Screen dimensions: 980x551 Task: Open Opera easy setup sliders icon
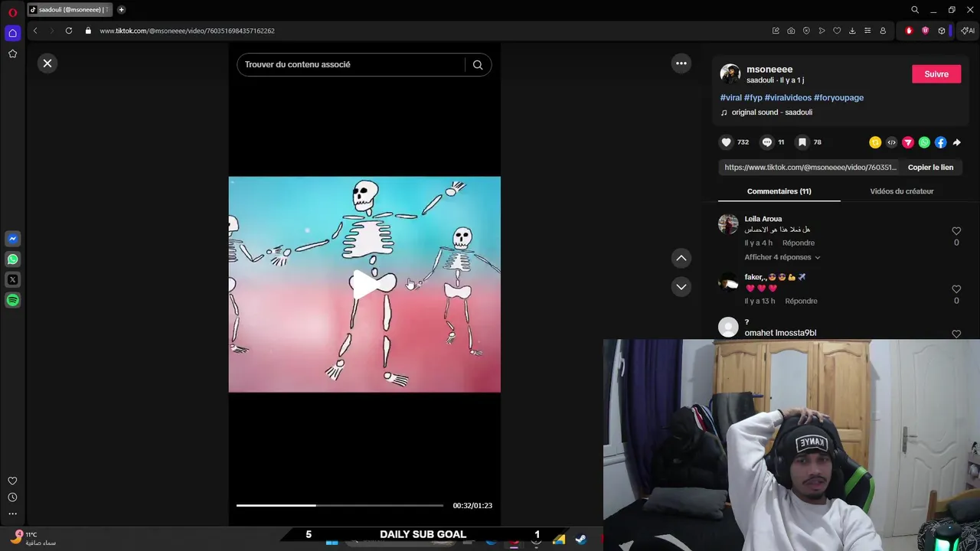tap(867, 31)
